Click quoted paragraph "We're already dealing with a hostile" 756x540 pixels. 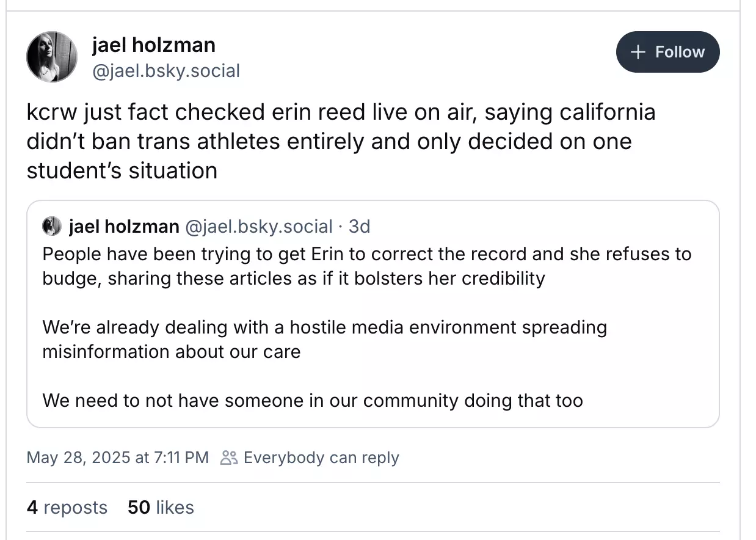324,327
